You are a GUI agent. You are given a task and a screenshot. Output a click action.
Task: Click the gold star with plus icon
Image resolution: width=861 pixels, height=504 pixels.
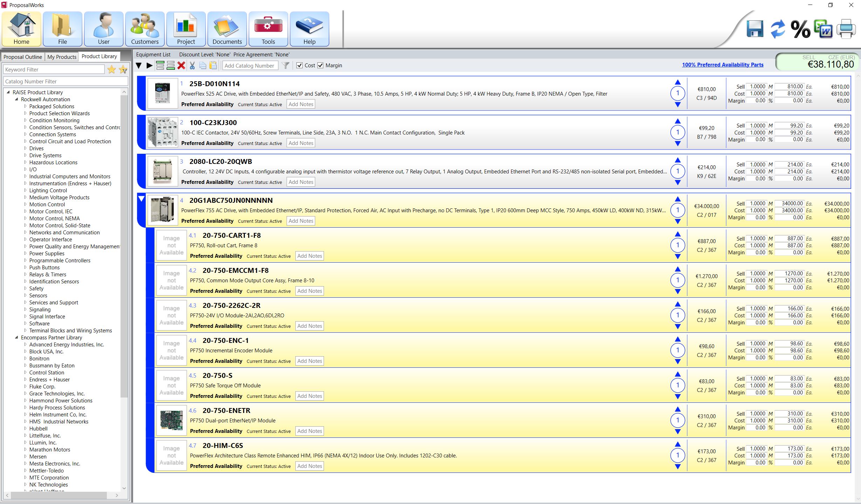click(123, 69)
